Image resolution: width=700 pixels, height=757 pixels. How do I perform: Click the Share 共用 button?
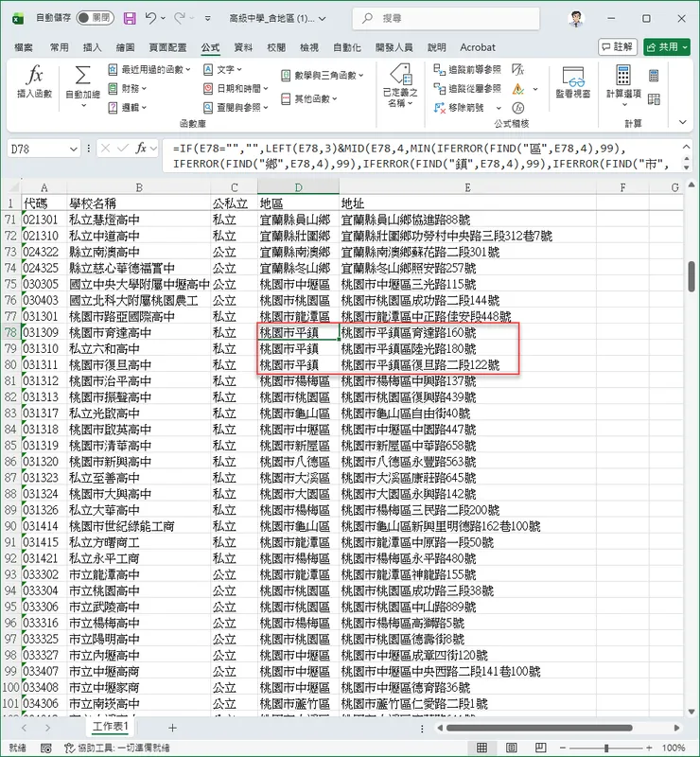pos(668,46)
